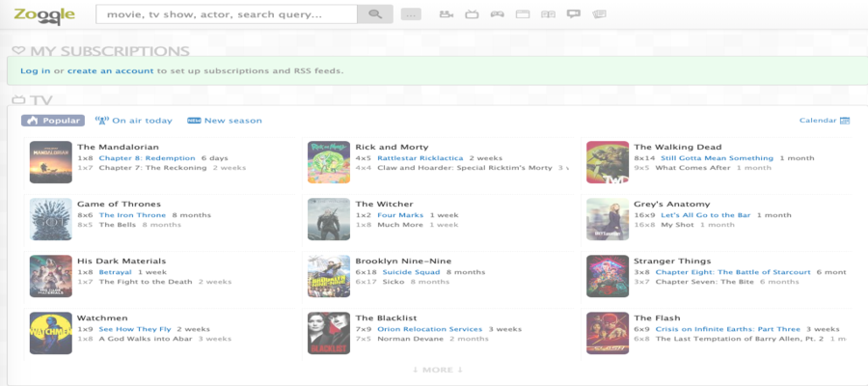Viewport: 868px width, 386px height.
Task: Open the books icon category
Action: pos(549,14)
